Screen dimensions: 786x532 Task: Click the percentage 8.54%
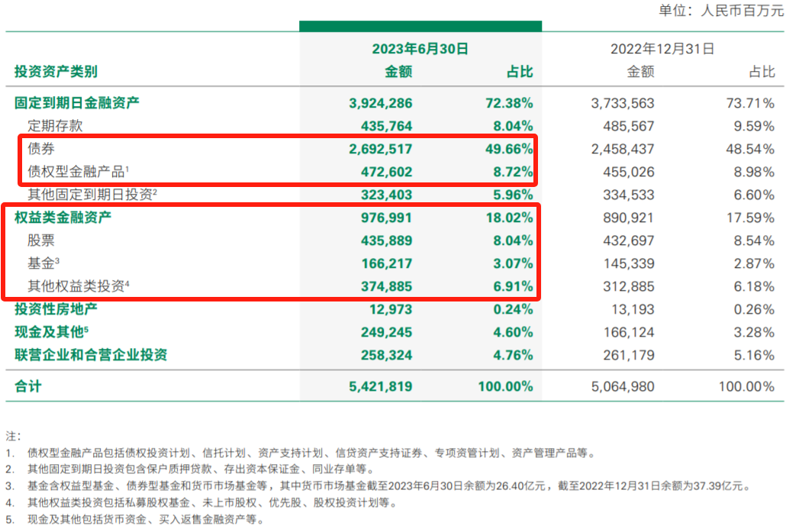(754, 240)
